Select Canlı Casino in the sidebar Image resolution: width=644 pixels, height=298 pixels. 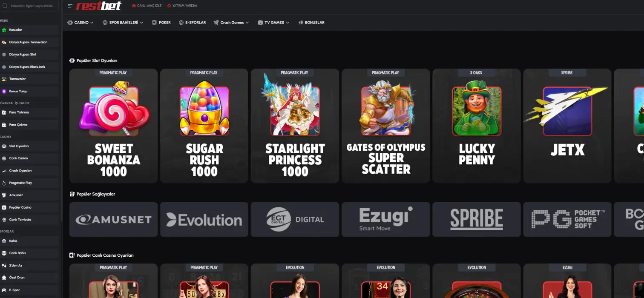pos(18,158)
